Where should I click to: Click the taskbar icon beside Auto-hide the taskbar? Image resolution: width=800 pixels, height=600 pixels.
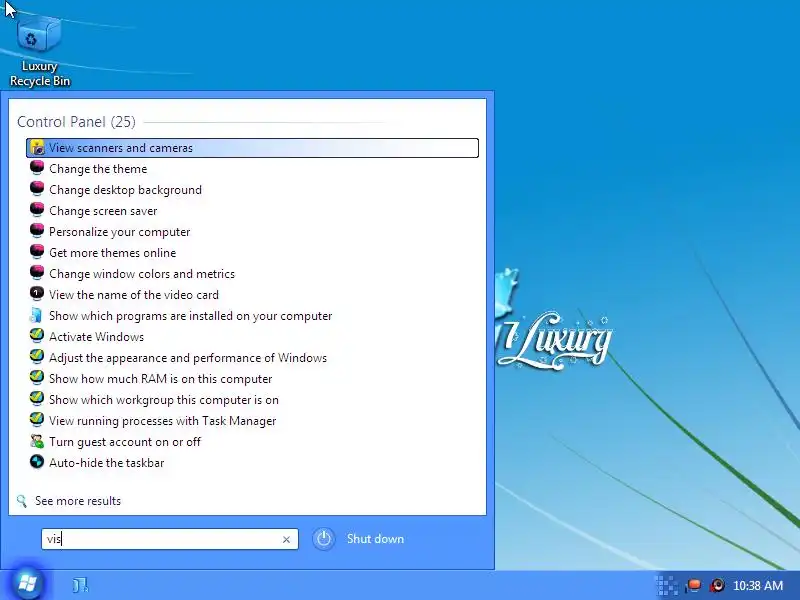coord(37,462)
